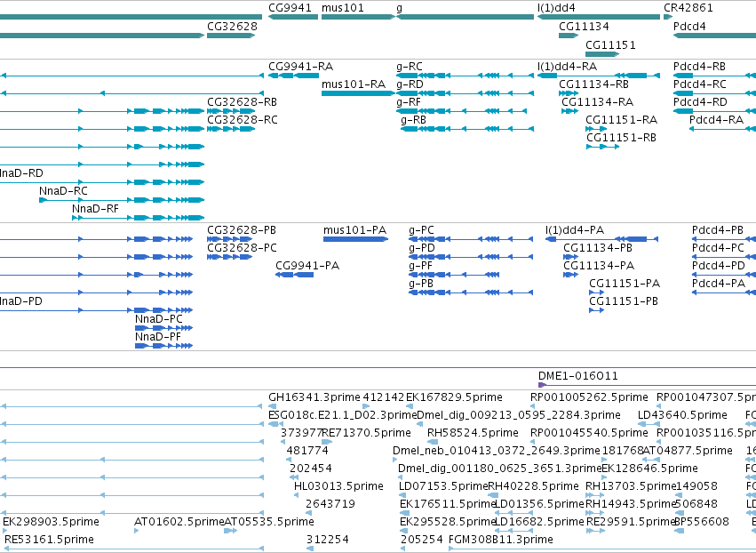Click the Pdcd4-PB protein label
This screenshot has width=756, height=553.
tap(718, 230)
